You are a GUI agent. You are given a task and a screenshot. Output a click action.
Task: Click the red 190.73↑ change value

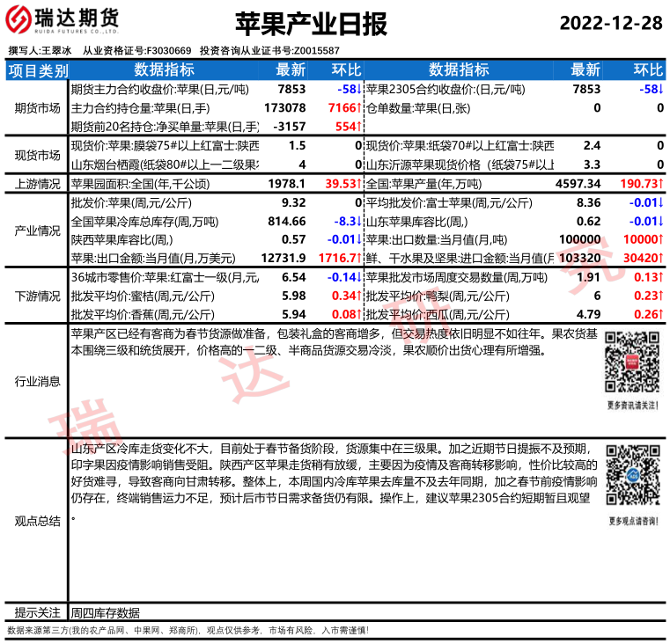[640, 184]
